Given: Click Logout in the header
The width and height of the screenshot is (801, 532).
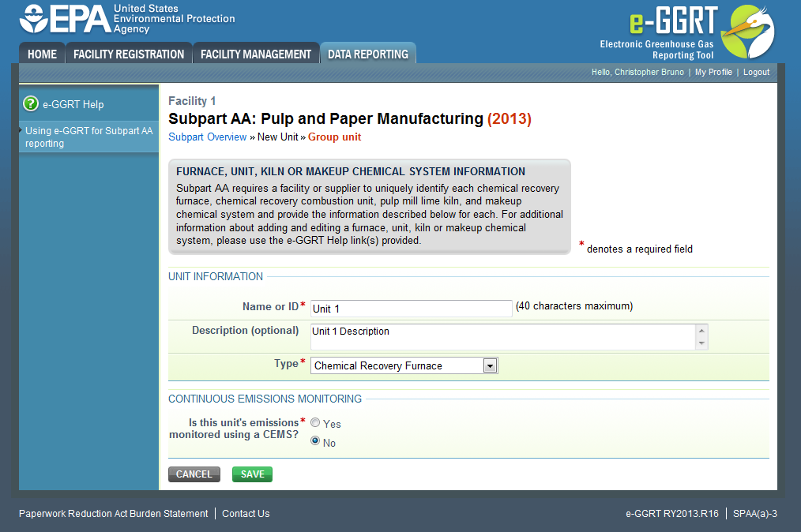Looking at the screenshot, I should coord(756,72).
